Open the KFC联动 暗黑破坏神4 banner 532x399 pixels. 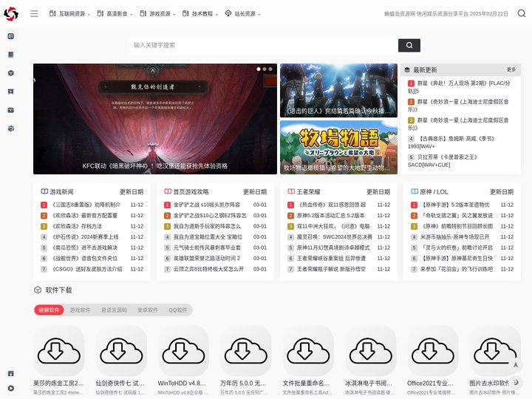155,119
